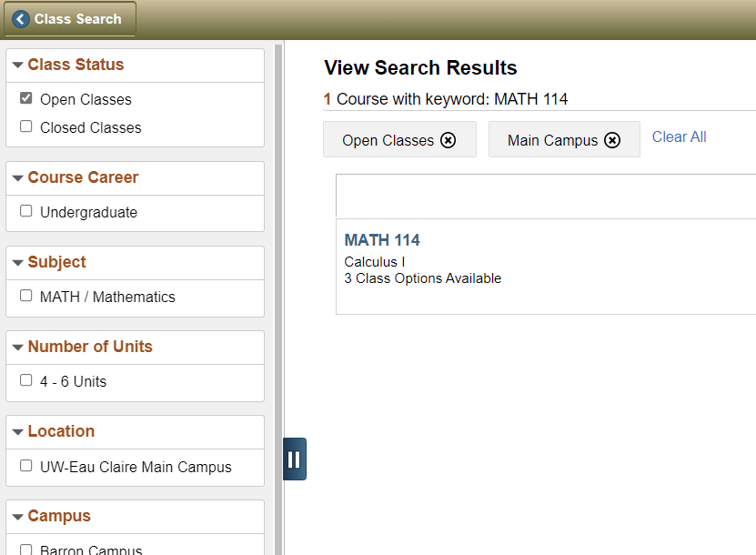
Task: Tick the 4 - 6 Units checkbox
Action: point(26,380)
